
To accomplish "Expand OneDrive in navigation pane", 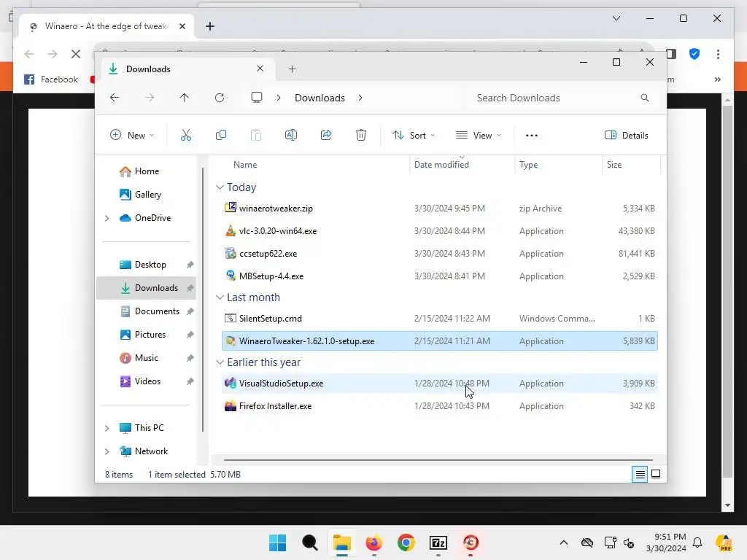I will tap(107, 218).
